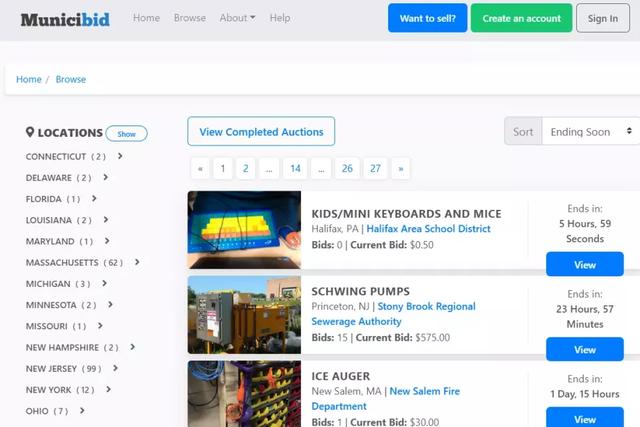
Task: Click Create an account button
Action: point(521,18)
